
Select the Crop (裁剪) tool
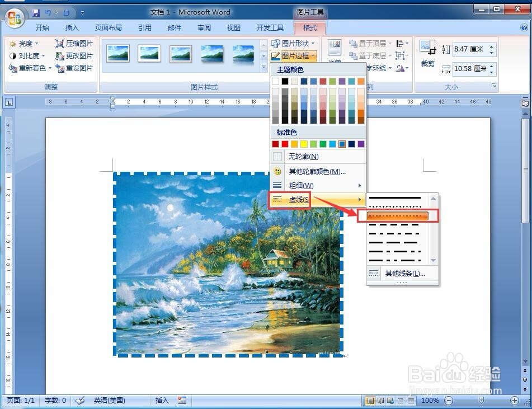(427, 54)
